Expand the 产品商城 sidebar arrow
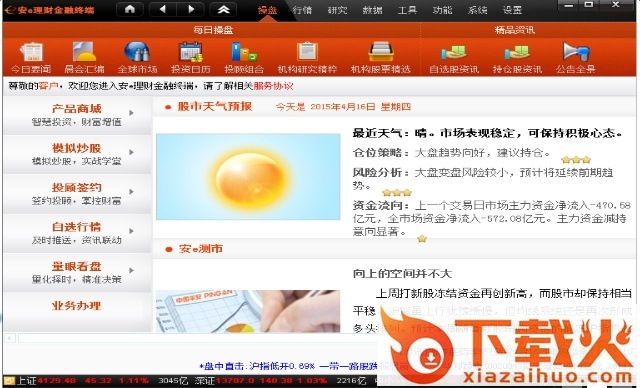Viewport: 640px width, 388px height. (x=131, y=113)
